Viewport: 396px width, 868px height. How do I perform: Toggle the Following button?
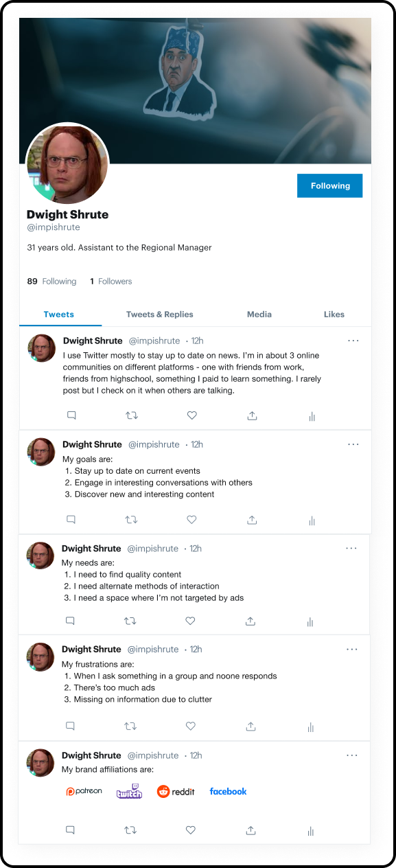pos(330,185)
